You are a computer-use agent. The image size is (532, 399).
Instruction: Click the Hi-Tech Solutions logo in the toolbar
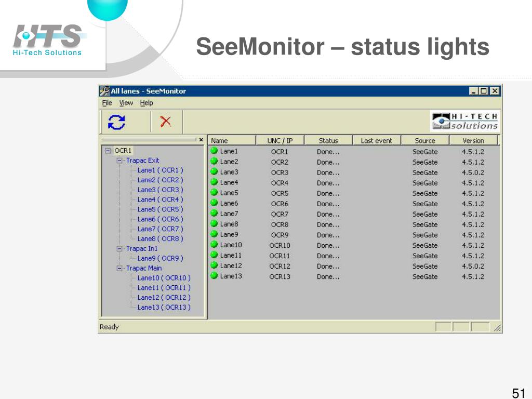(x=465, y=121)
